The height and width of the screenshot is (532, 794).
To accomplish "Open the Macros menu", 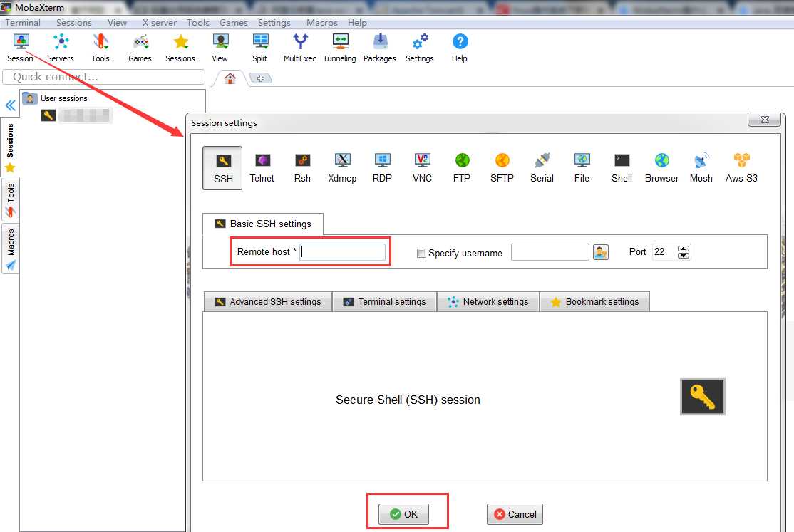I will pyautogui.click(x=321, y=23).
